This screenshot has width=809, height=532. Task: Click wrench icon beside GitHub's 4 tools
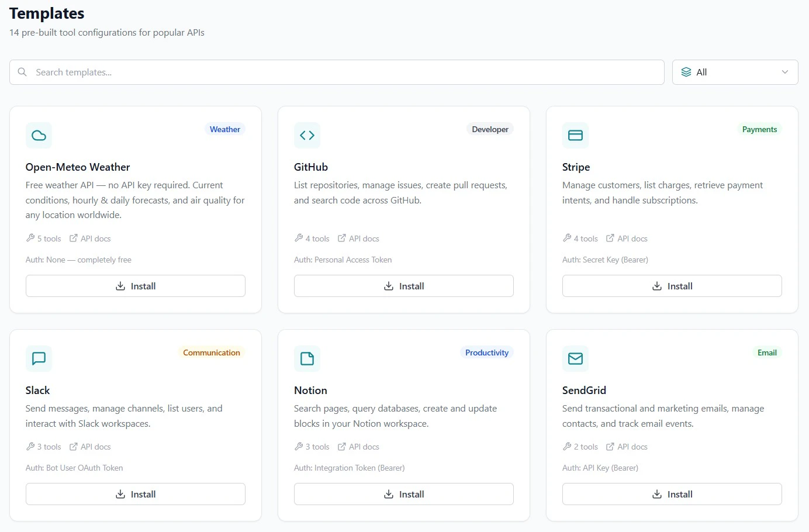click(299, 238)
